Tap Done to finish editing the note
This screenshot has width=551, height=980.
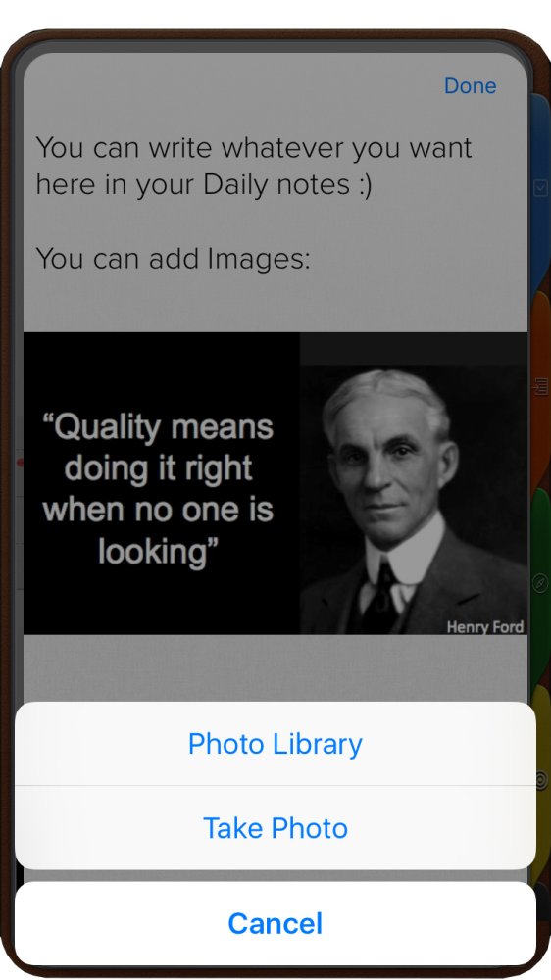point(470,85)
